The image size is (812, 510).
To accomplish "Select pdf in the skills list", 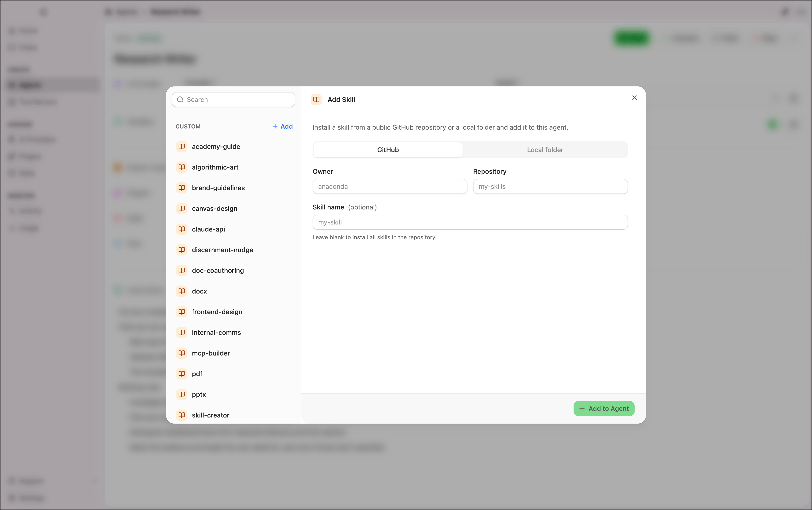I will (x=233, y=374).
